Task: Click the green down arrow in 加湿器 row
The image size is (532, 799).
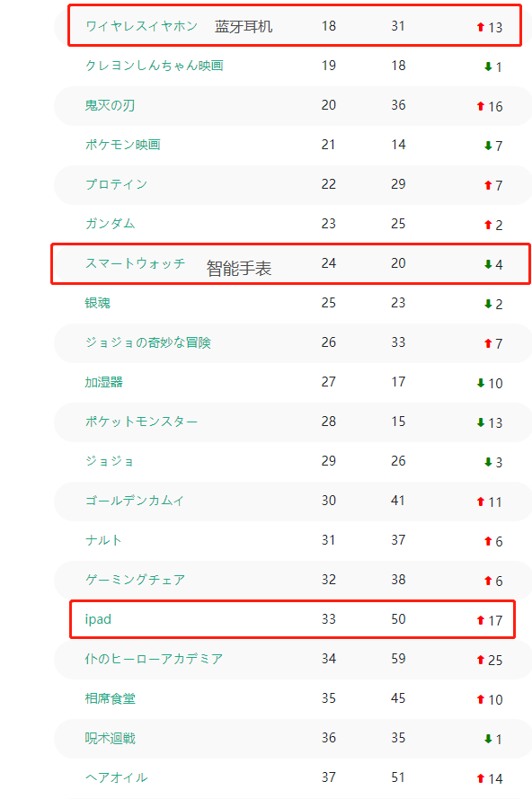Action: tap(480, 383)
